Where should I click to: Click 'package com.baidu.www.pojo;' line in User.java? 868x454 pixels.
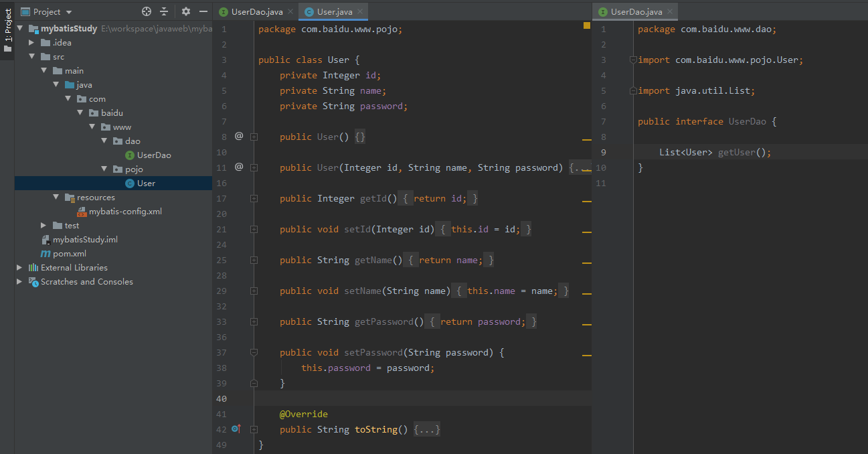tap(330, 29)
